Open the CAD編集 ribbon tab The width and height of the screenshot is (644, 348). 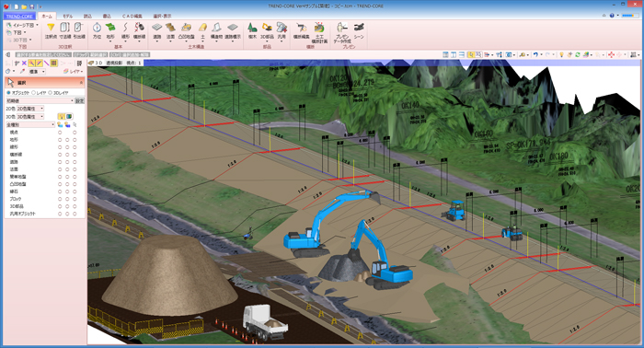[x=132, y=16]
